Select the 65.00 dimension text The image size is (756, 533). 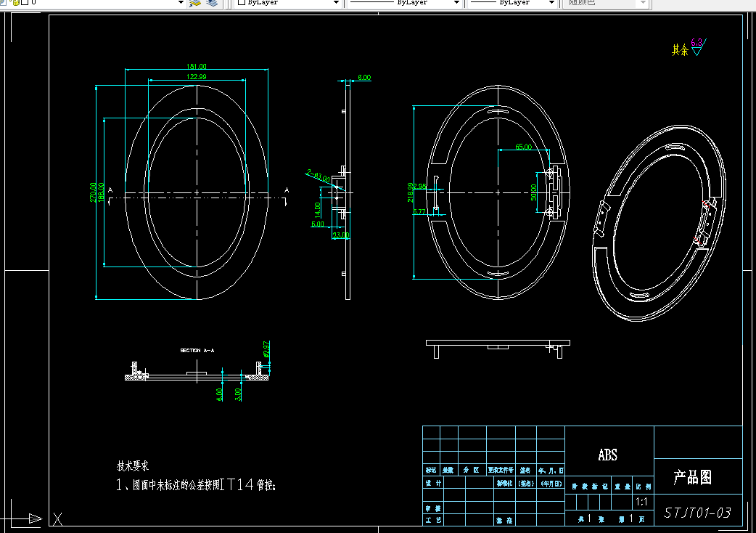pos(524,147)
